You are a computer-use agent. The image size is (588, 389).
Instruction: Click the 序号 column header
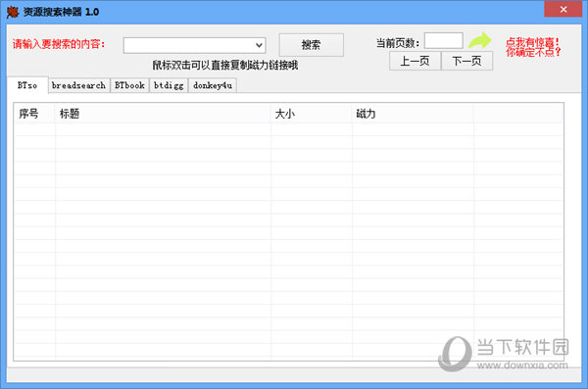[x=35, y=114]
